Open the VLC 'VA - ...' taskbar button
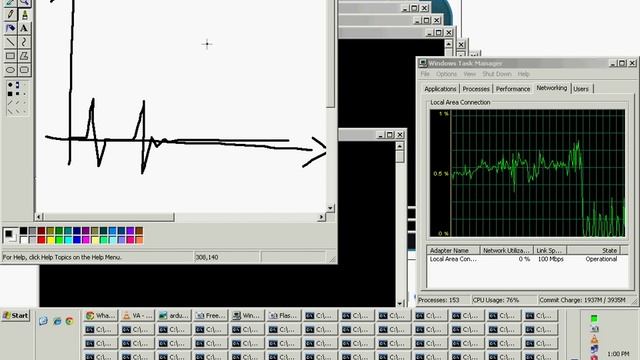640x360 pixels. pyautogui.click(x=137, y=316)
